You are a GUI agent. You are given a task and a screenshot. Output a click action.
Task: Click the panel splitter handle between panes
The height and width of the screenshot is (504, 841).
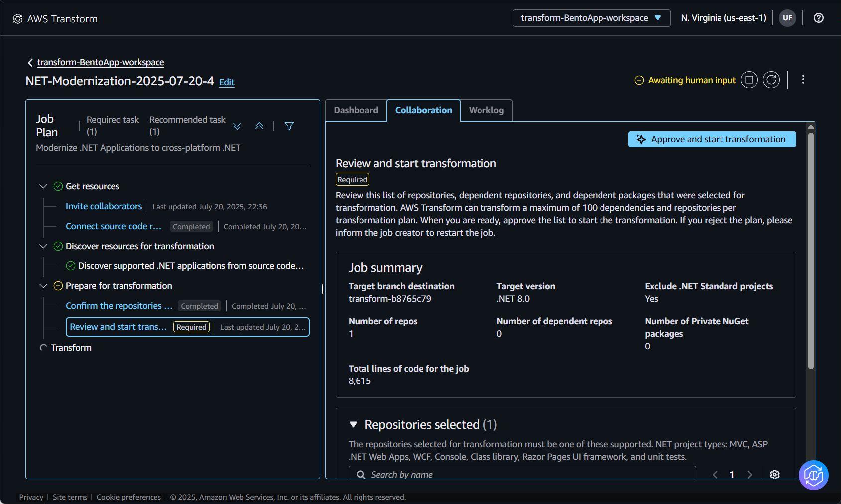pos(323,289)
